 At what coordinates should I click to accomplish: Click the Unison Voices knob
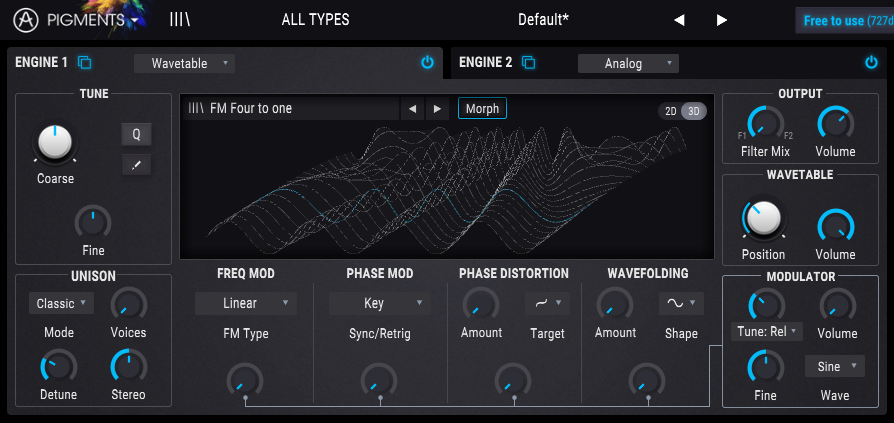(128, 304)
